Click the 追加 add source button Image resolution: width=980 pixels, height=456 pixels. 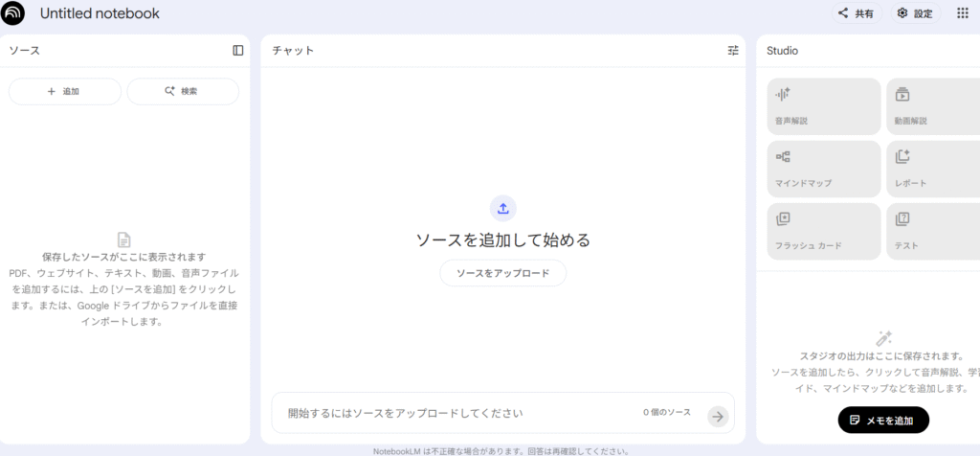tap(64, 91)
